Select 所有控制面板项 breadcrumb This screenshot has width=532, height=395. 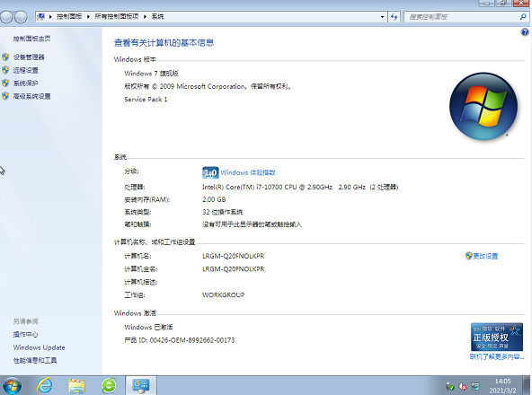pyautogui.click(x=117, y=17)
